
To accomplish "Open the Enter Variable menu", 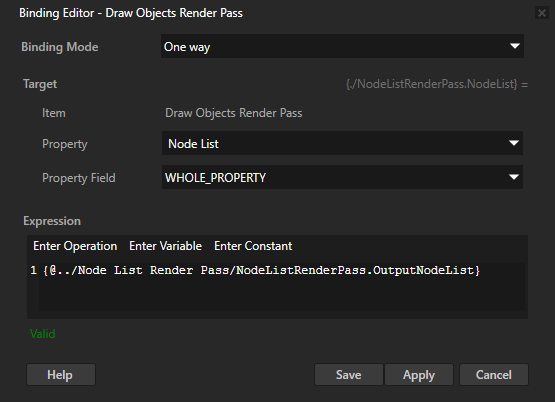I will tap(165, 246).
